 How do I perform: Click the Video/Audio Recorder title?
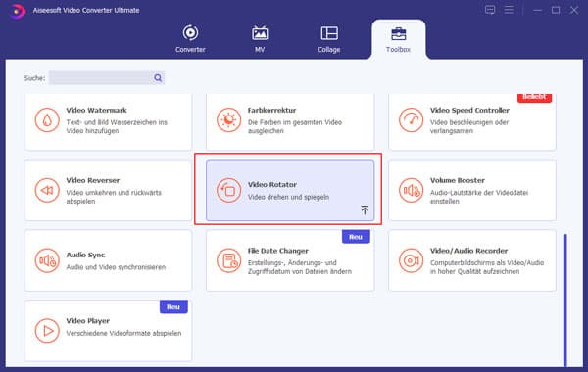(468, 251)
